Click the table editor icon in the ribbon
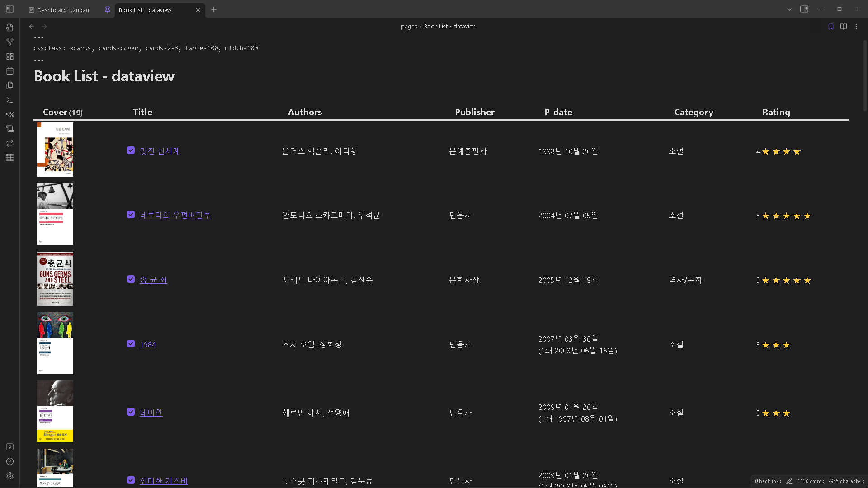868x488 pixels. click(10, 158)
